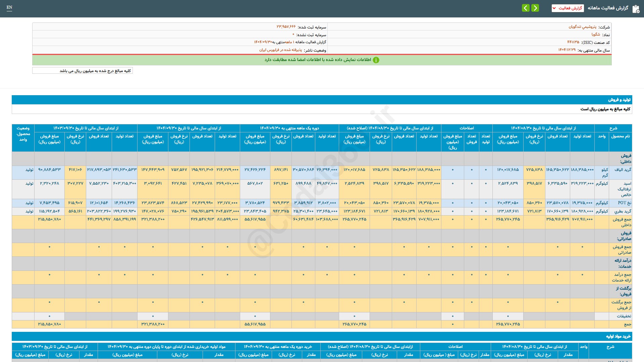Screen dimensions: 644x362
Task: Click the red dropdown arrow in report selector
Action: (x=554, y=8)
